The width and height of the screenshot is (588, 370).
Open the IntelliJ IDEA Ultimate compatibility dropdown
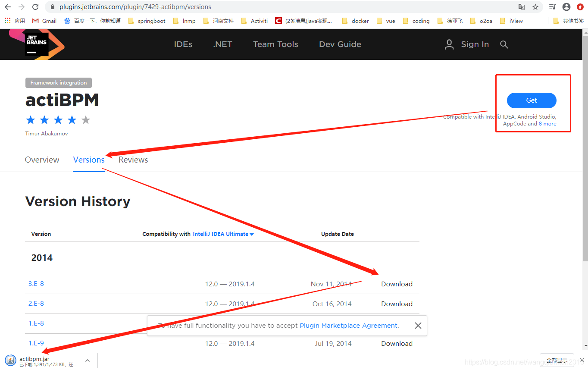pos(223,234)
